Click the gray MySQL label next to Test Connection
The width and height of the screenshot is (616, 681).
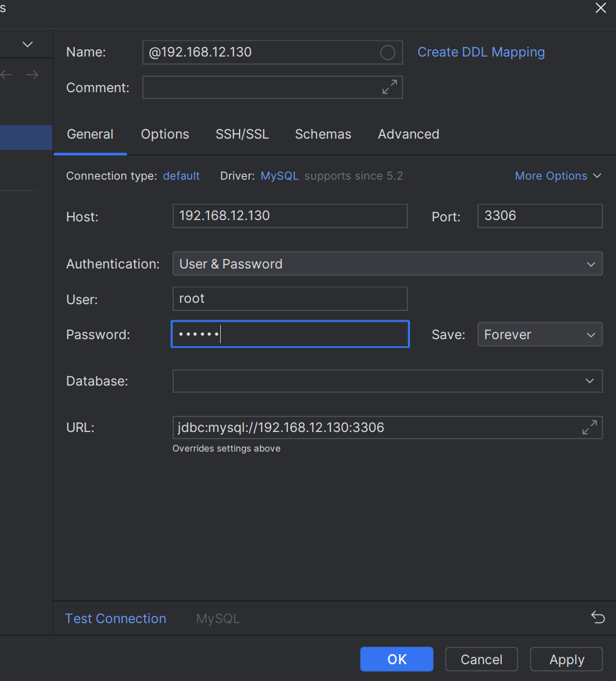217,618
